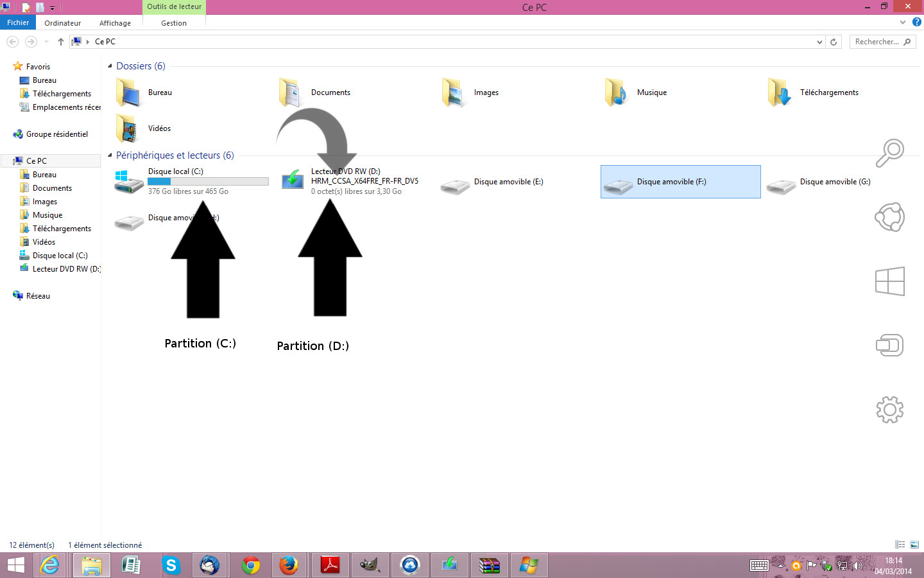Select the Musique folder in Dossiers group
Viewport: 924px width, 578px height.
pos(681,92)
